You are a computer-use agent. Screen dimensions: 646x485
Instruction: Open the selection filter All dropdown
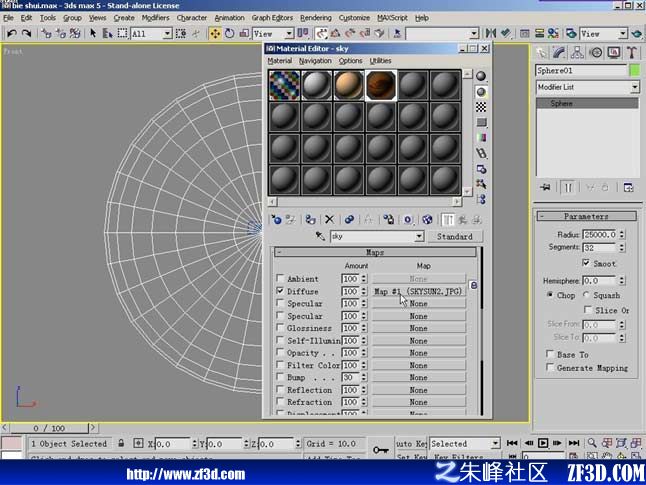(167, 33)
